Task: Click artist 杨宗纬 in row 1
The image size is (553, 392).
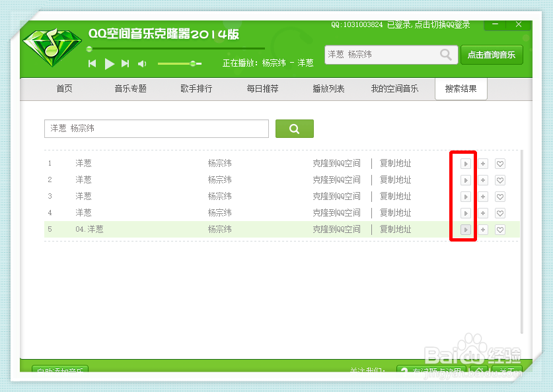Action: click(220, 164)
